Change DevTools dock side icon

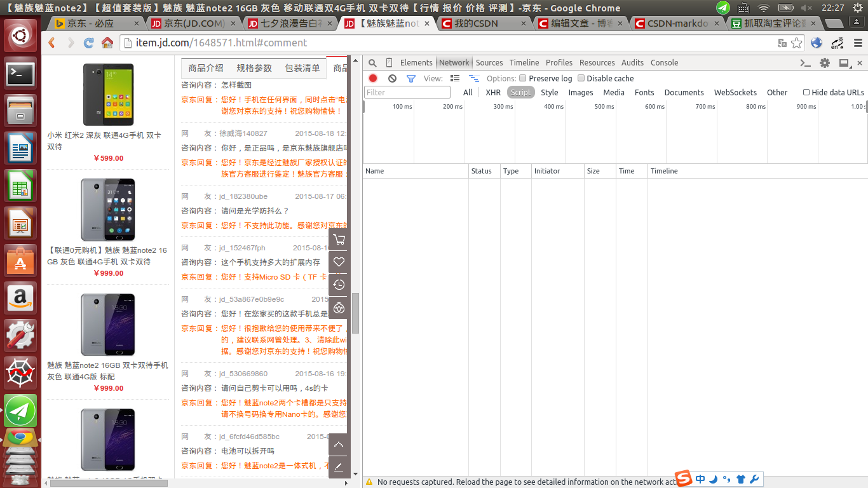coord(844,63)
